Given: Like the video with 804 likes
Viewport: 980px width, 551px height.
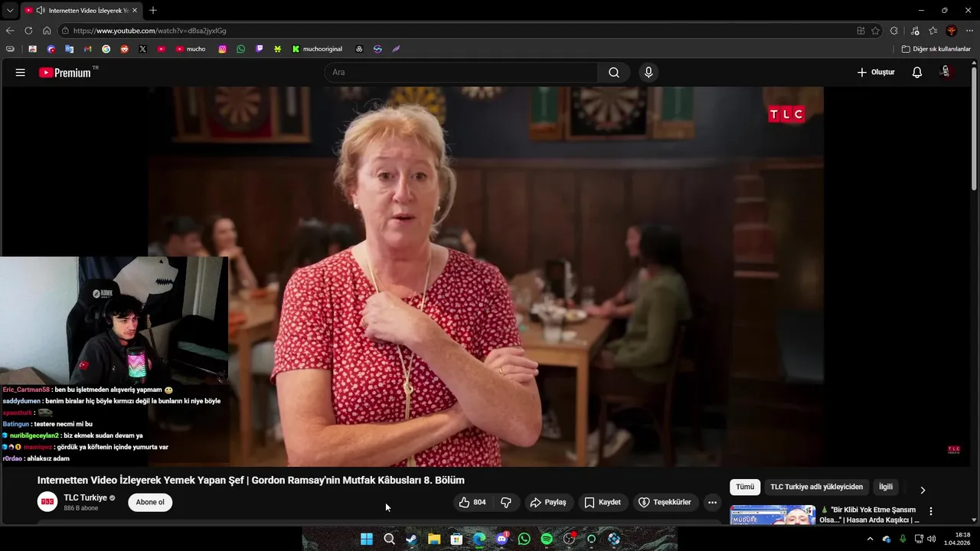Looking at the screenshot, I should pyautogui.click(x=472, y=503).
